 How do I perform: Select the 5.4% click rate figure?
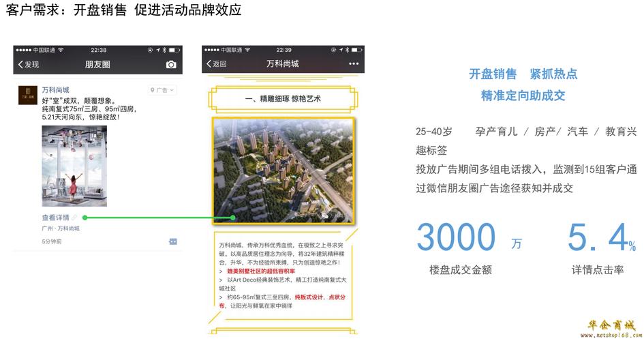pos(602,237)
